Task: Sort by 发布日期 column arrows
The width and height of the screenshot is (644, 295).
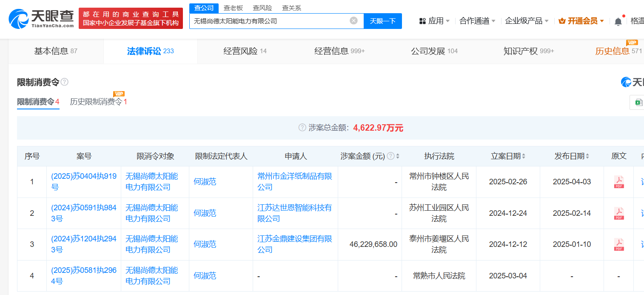Action: click(587, 156)
